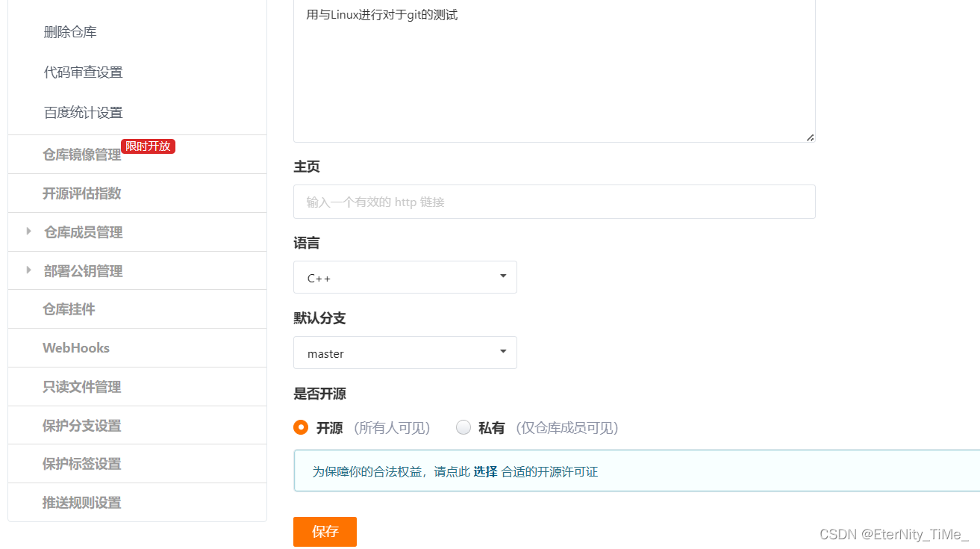Image resolution: width=980 pixels, height=549 pixels.
Task: Click the 选择 license link
Action: 485,472
